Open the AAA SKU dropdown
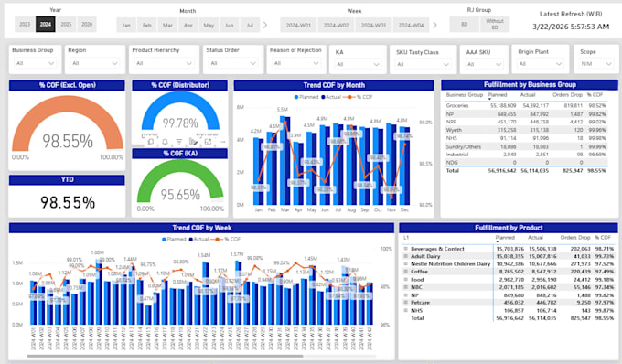This screenshot has height=364, width=622. point(484,64)
